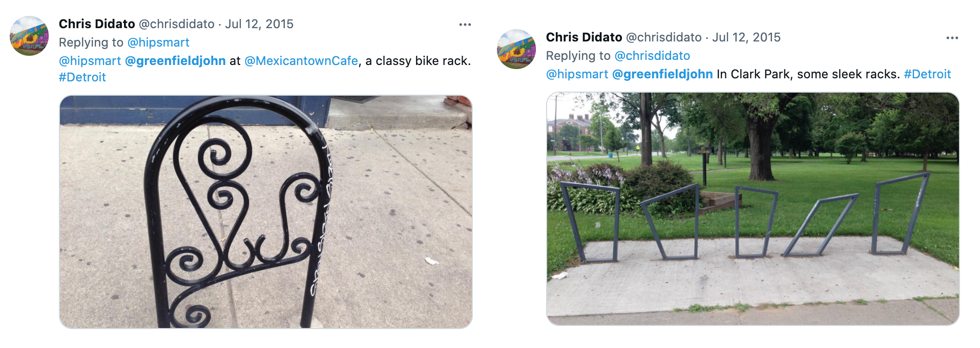Click the @greenfieldjohn mention in the right tweet
This screenshot has height=348, width=980.
point(662,74)
